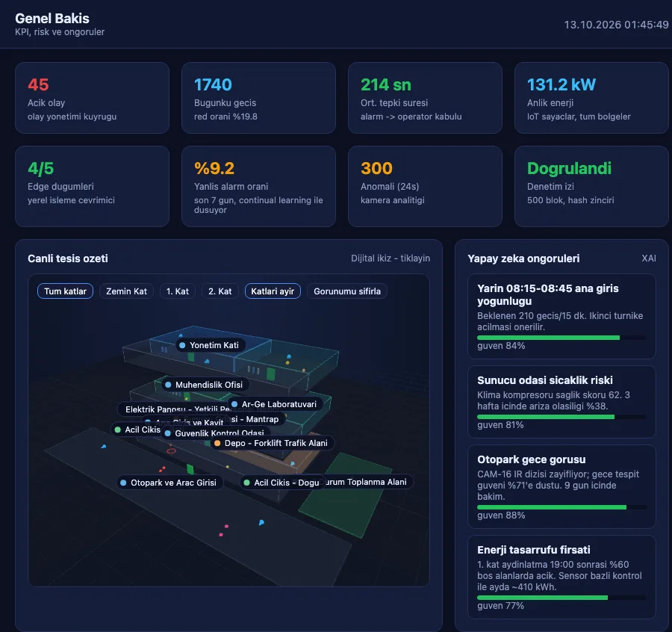This screenshot has height=632, width=672.
Task: Open the Otopark gece gorusu insight
Action: (561, 486)
